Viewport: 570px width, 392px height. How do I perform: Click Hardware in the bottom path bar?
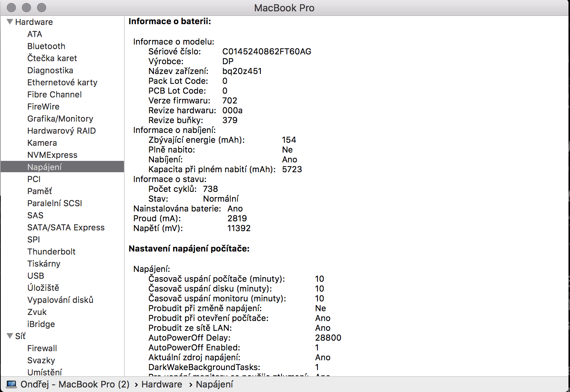coord(162,384)
